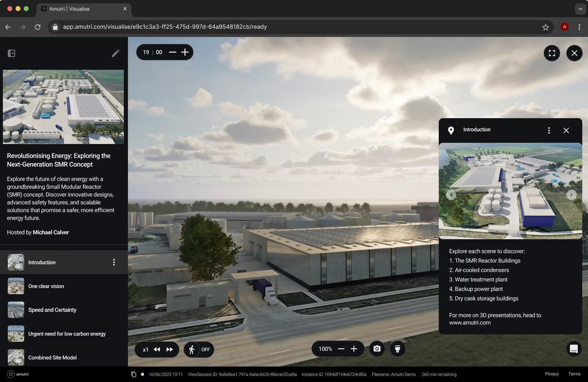Screen dimensions: 588x382
Task: Open the tab search dropdown arrow
Action: pos(580,9)
